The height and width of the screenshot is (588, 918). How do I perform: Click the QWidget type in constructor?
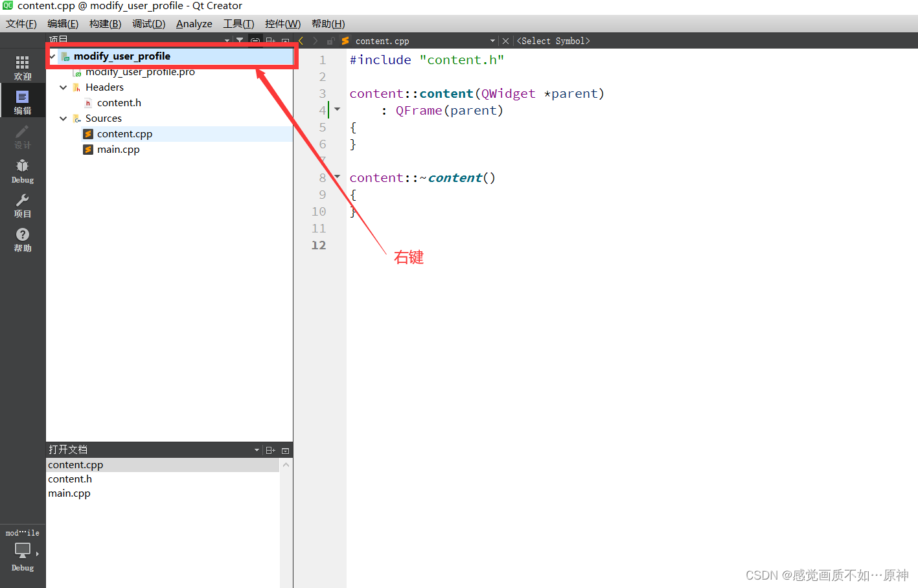[508, 94]
